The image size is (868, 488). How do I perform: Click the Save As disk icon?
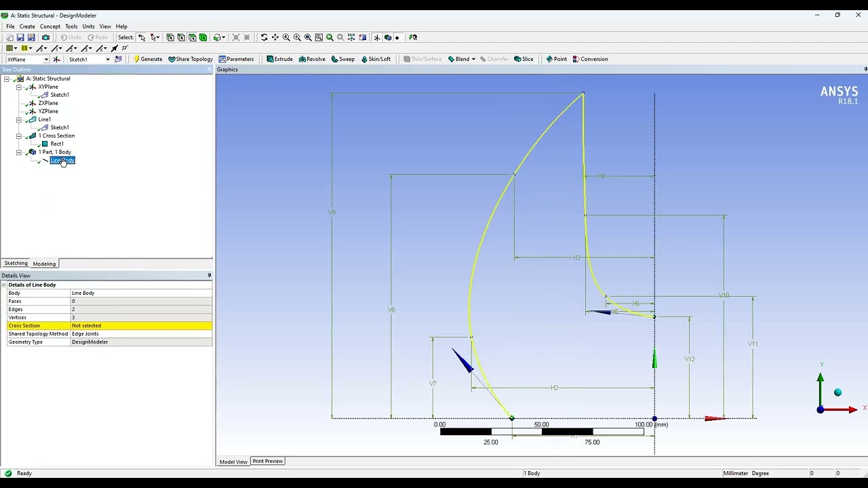tap(31, 37)
